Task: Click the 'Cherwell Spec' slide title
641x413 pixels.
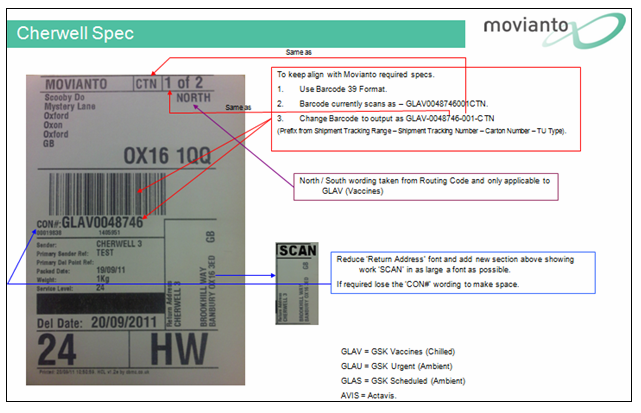Action: [x=75, y=33]
